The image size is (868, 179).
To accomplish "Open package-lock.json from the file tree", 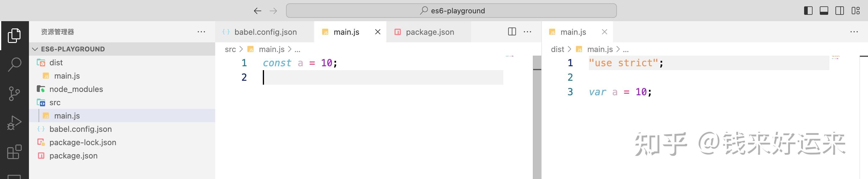I will tap(83, 142).
